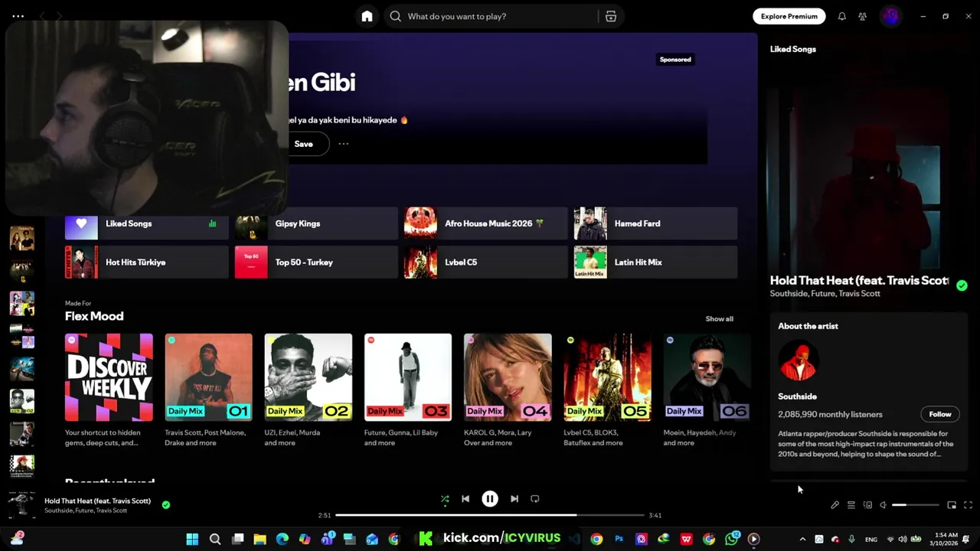The image size is (980, 551).
Task: Adjust the volume slider
Action: click(915, 505)
